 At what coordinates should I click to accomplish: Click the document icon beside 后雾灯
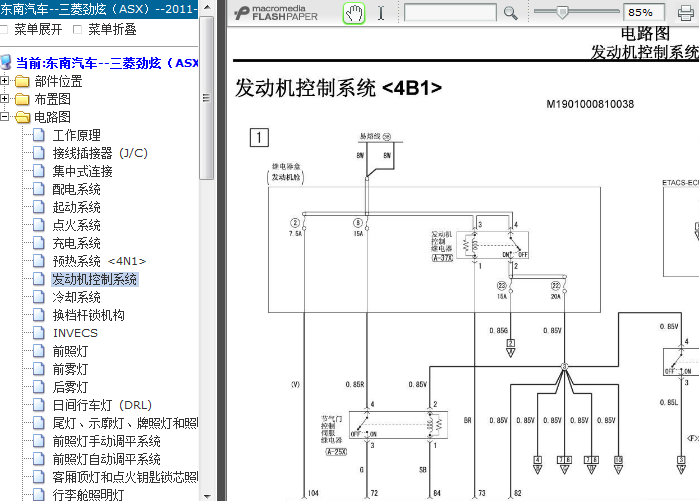tap(39, 386)
